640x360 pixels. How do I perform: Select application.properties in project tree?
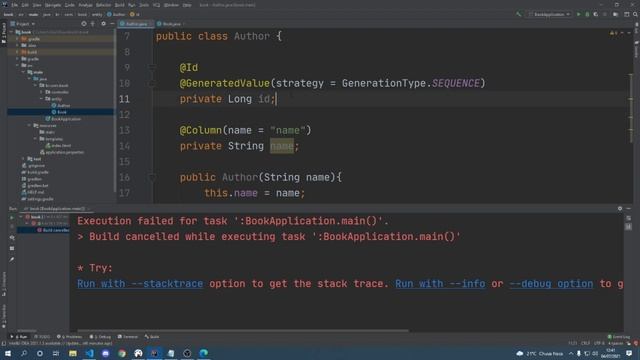pyautogui.click(x=62, y=152)
